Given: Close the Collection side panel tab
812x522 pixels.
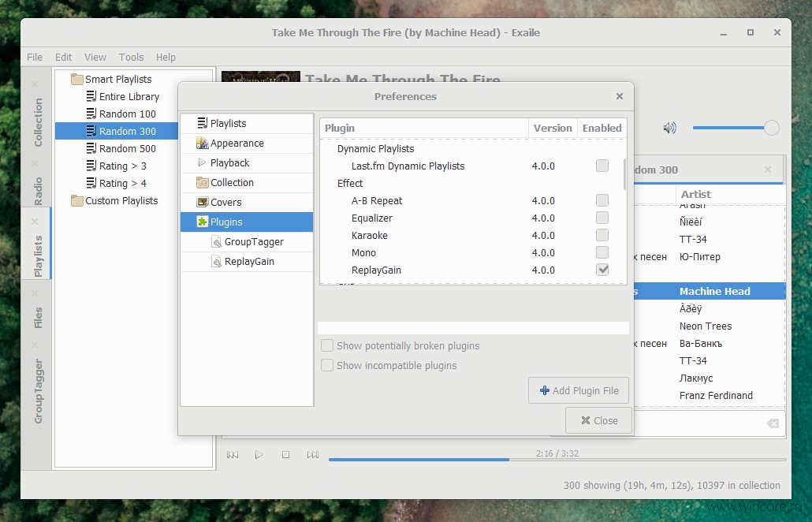Looking at the screenshot, I should (x=35, y=84).
